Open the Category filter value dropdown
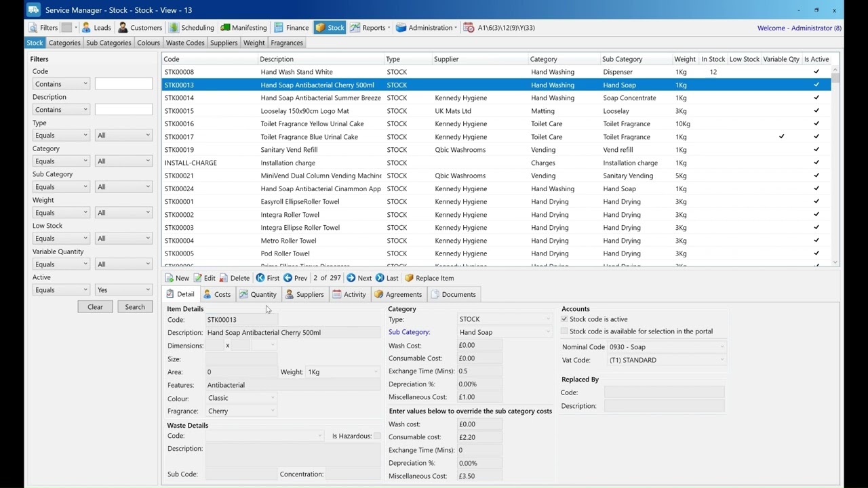The height and width of the screenshot is (488, 868). tap(123, 161)
